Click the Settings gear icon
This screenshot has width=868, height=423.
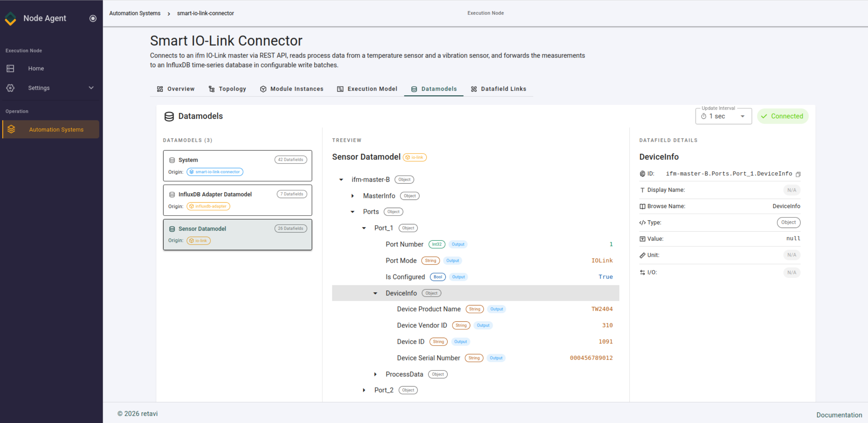11,88
